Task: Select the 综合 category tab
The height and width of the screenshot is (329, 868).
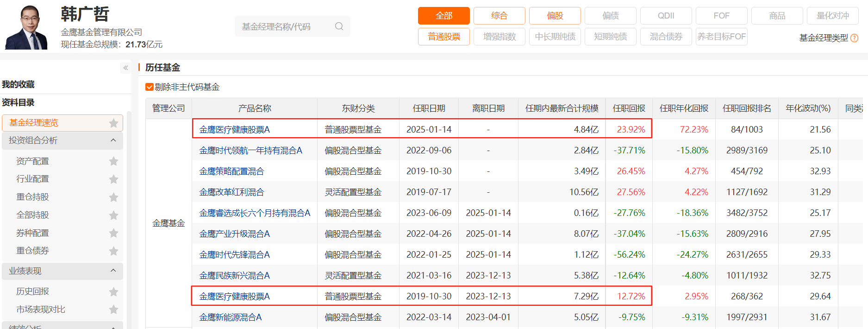Action: [x=499, y=16]
